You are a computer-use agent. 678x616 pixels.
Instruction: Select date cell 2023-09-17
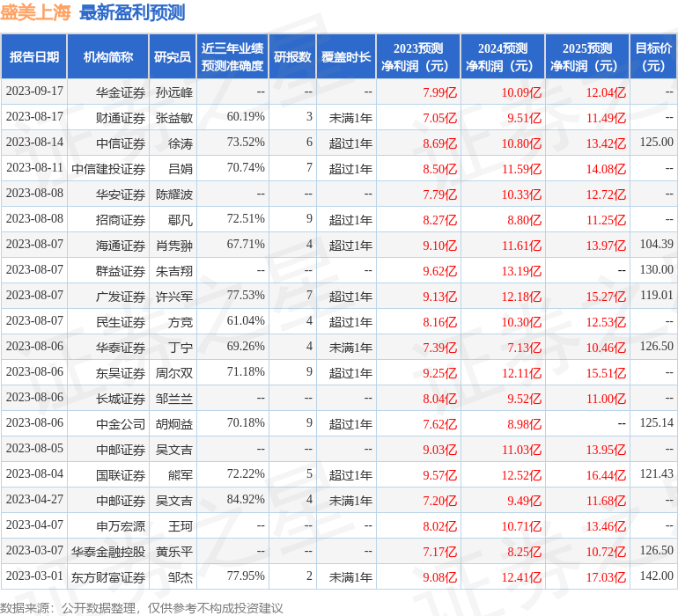[x=34, y=92]
